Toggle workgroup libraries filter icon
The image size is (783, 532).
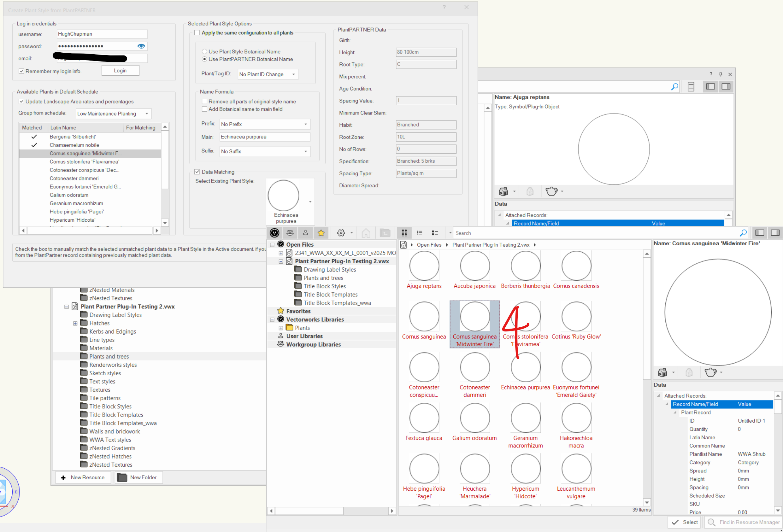(290, 233)
